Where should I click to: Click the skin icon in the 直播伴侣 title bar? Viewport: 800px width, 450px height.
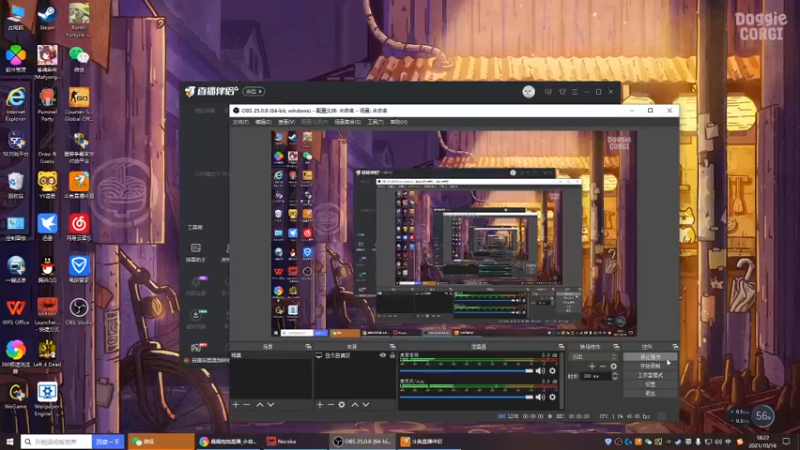562,92
